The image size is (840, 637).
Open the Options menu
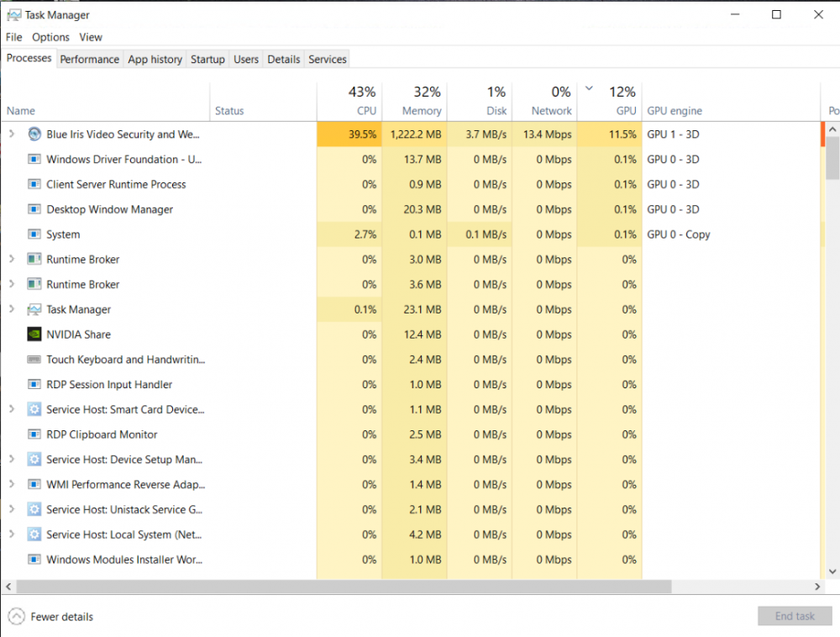coord(51,37)
